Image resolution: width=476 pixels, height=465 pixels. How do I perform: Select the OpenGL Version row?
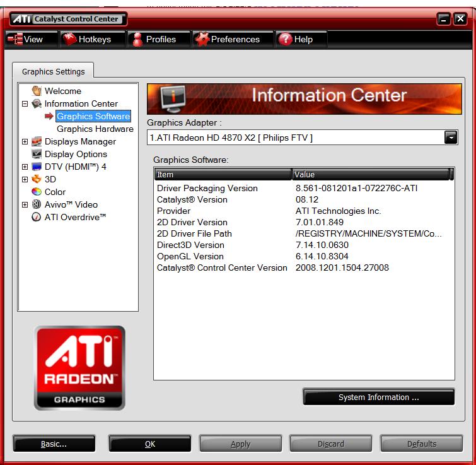pyautogui.click(x=304, y=256)
